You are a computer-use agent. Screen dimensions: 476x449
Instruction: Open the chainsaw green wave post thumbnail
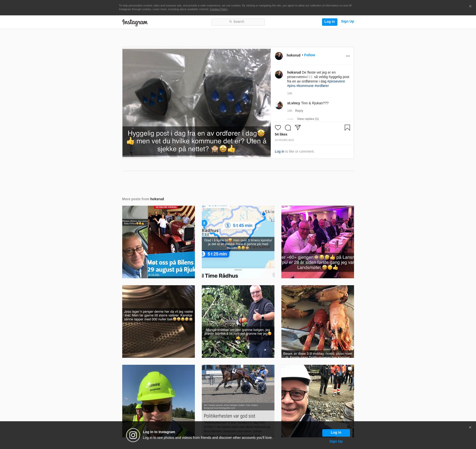pos(238,321)
